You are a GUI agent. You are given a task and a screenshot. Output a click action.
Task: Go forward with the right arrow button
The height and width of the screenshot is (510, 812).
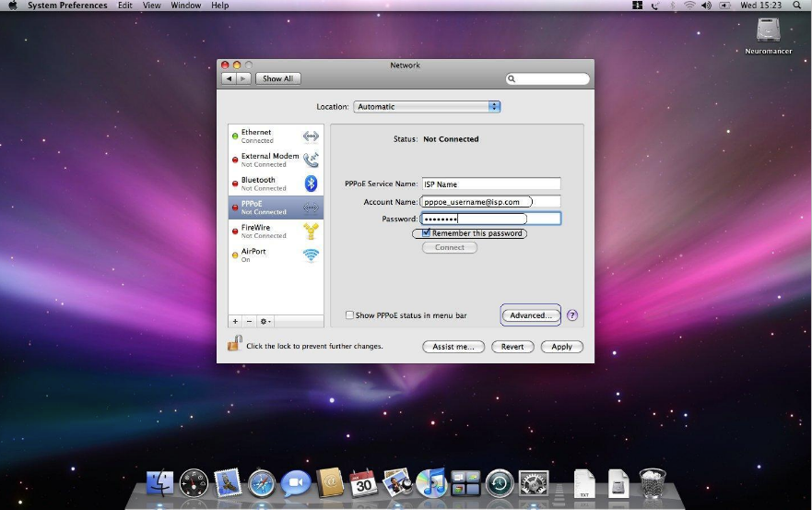click(x=243, y=78)
